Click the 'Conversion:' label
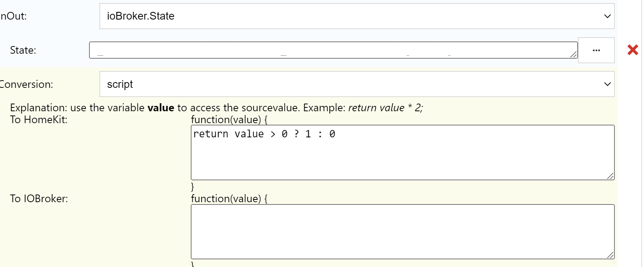Image resolution: width=644 pixels, height=267 pixels. 26,84
